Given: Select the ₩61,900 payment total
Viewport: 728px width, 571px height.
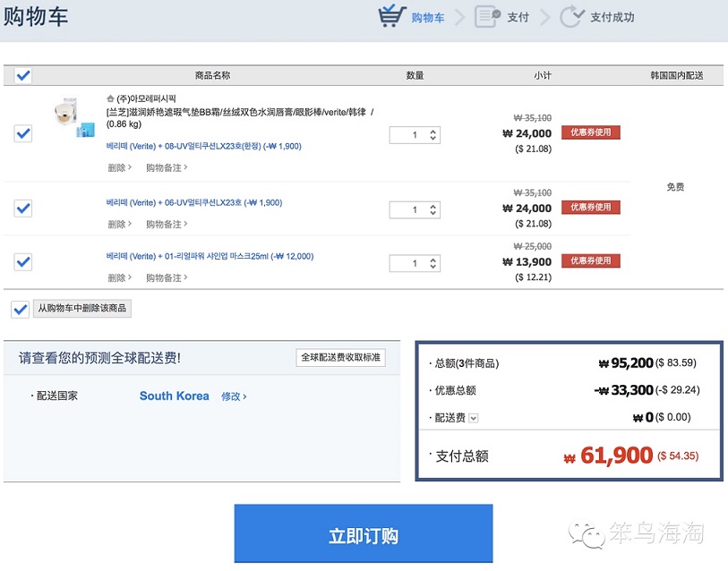Looking at the screenshot, I should coord(608,456).
